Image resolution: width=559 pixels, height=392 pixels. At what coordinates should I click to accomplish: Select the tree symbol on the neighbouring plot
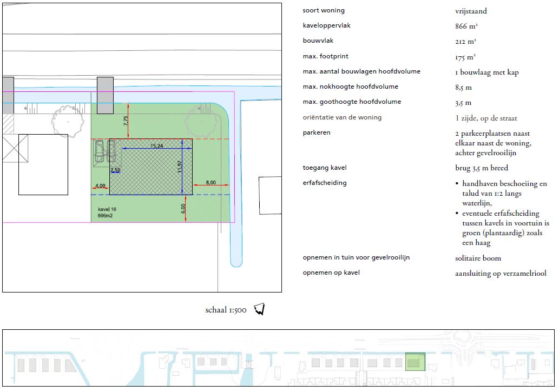pyautogui.click(x=66, y=117)
